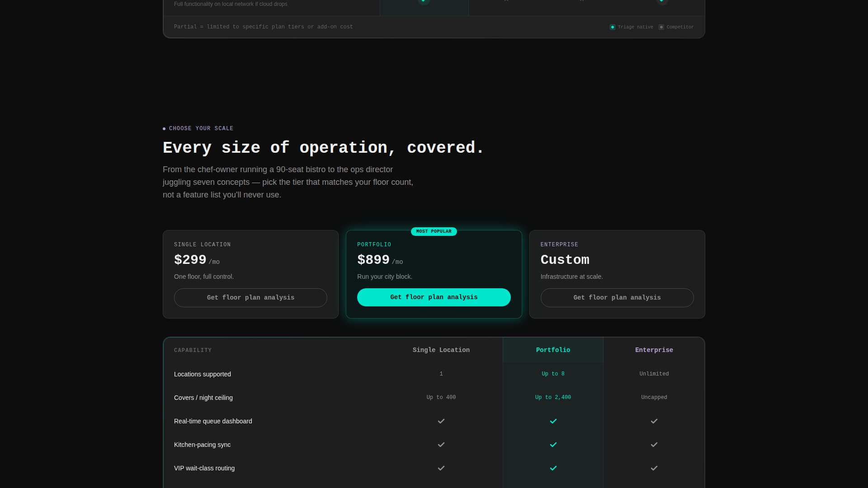Click Get floor plan analysis under Single Location
The image size is (868, 488).
[250, 298]
